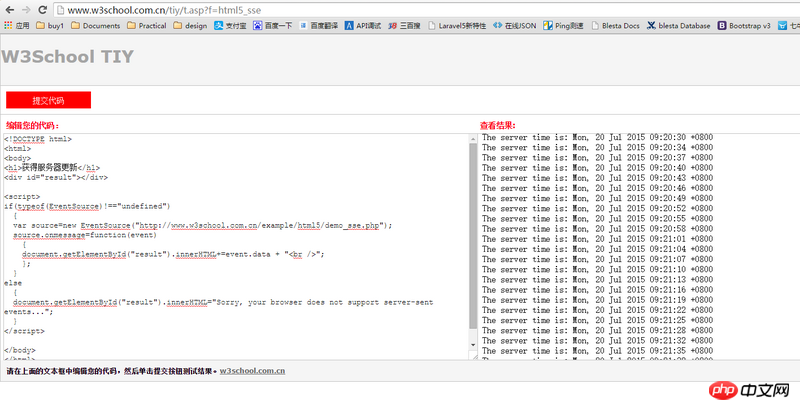Image resolution: width=800 pixels, height=410 pixels.
Task: Open the API调试 bookmark
Action: point(363,25)
